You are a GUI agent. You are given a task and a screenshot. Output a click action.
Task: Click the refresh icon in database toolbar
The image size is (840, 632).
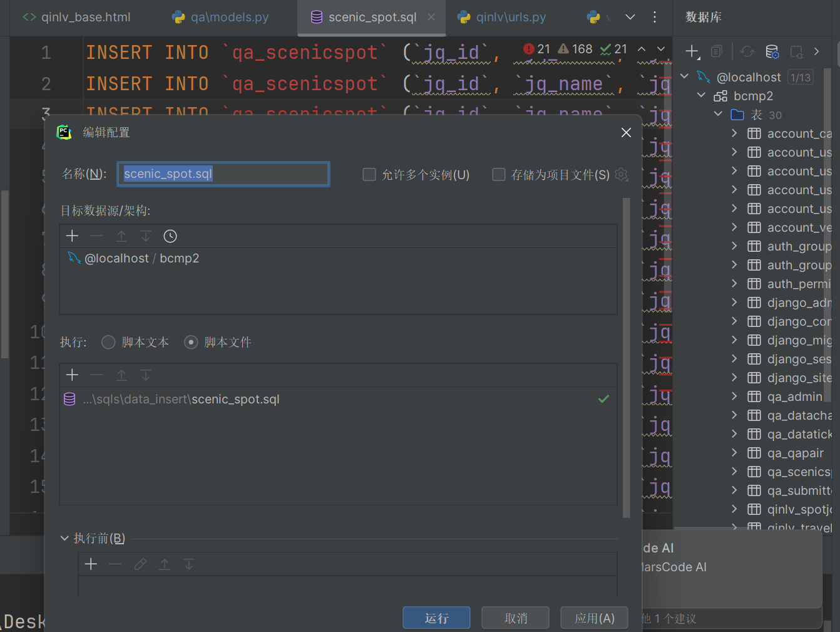(x=747, y=52)
